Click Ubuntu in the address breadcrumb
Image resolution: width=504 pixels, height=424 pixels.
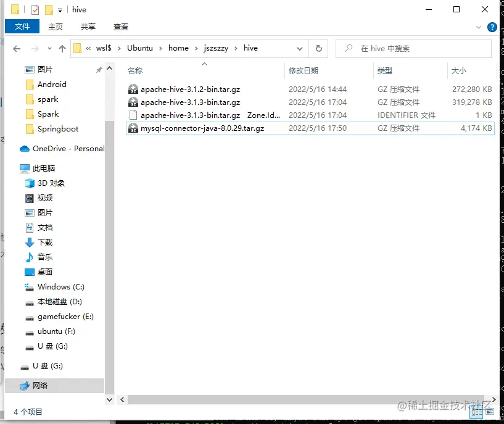click(x=140, y=48)
